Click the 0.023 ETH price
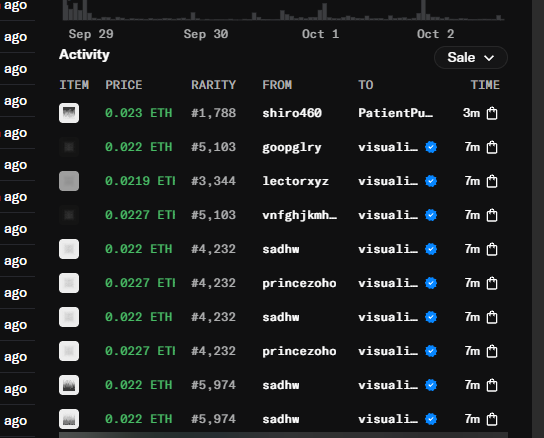 (x=138, y=113)
